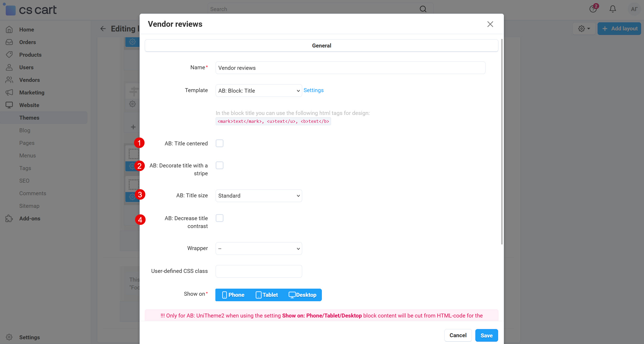Check AB: Decorate title with a stripe
644x344 pixels.
click(x=219, y=165)
